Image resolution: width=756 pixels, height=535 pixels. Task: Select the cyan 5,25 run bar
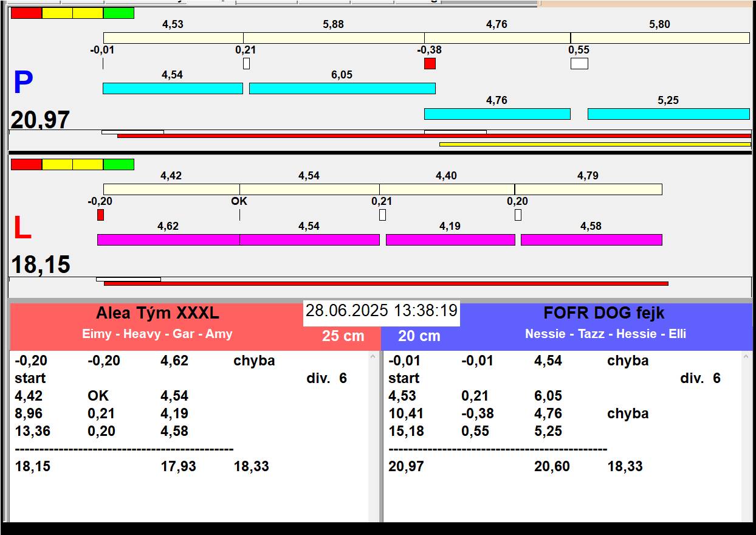click(668, 114)
